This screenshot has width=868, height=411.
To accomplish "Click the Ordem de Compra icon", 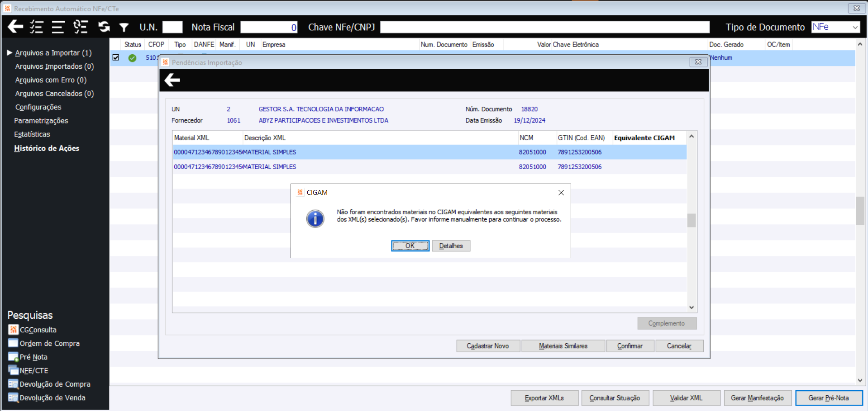I will pos(13,343).
